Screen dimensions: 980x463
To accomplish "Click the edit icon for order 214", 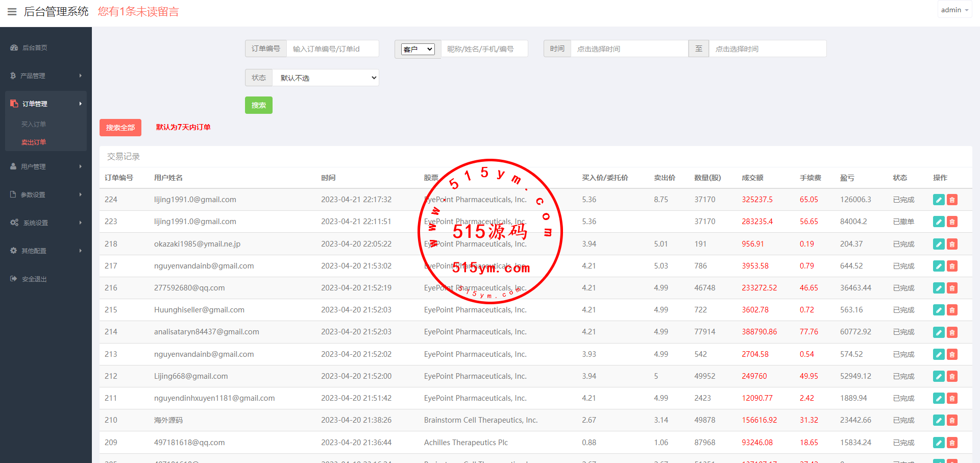I will tap(938, 332).
